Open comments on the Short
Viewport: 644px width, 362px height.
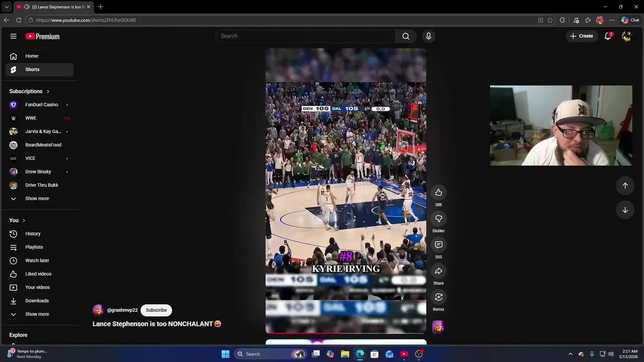pos(438,245)
